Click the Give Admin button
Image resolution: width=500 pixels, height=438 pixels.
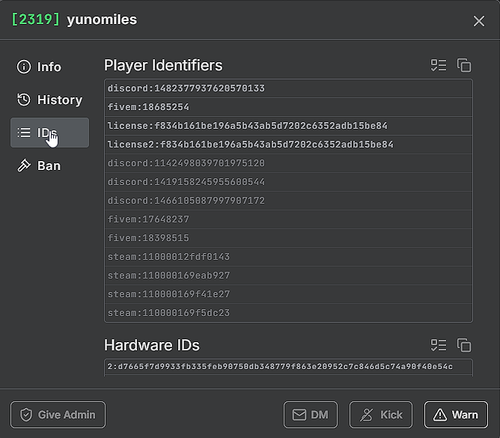click(58, 415)
